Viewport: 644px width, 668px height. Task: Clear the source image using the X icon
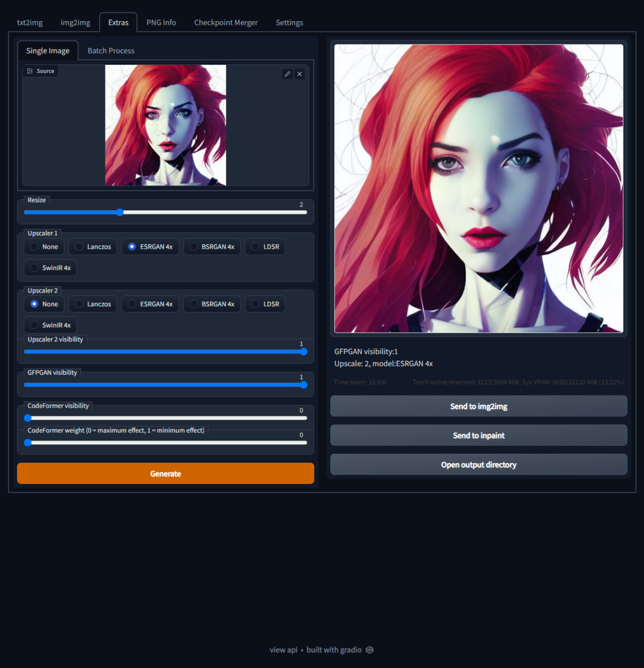pos(299,73)
